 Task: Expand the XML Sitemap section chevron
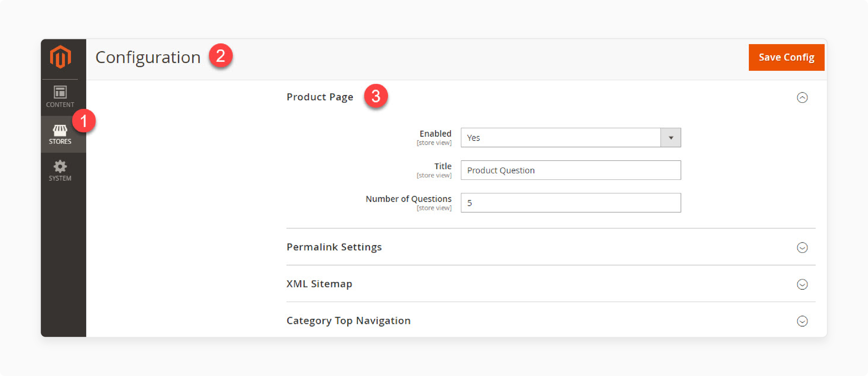click(802, 284)
